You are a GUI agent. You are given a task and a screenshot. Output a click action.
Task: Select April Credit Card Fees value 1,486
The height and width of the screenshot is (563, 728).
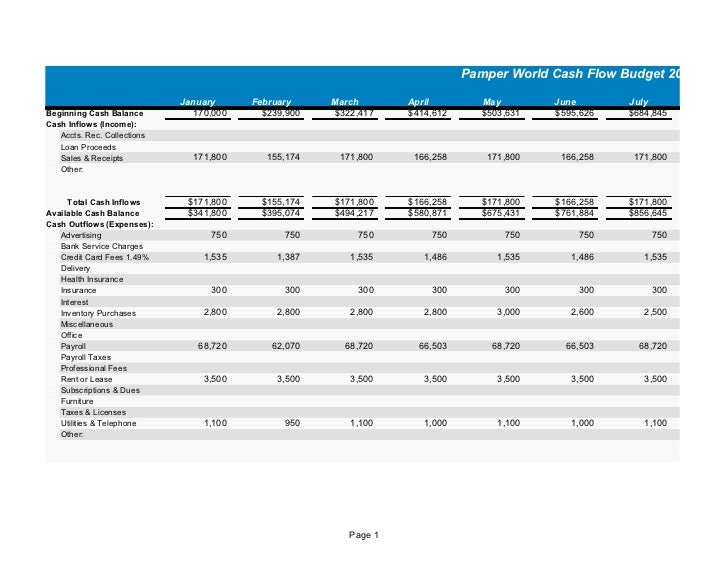[x=436, y=257]
